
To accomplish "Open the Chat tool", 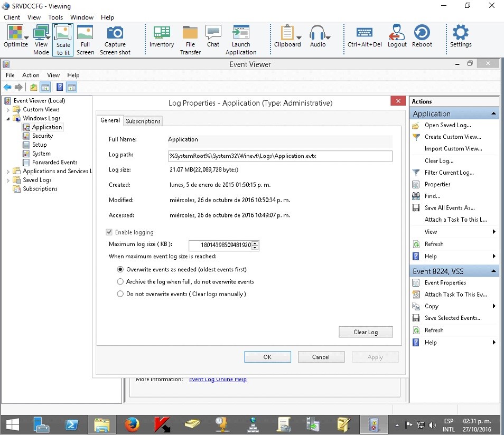I will click(x=213, y=34).
